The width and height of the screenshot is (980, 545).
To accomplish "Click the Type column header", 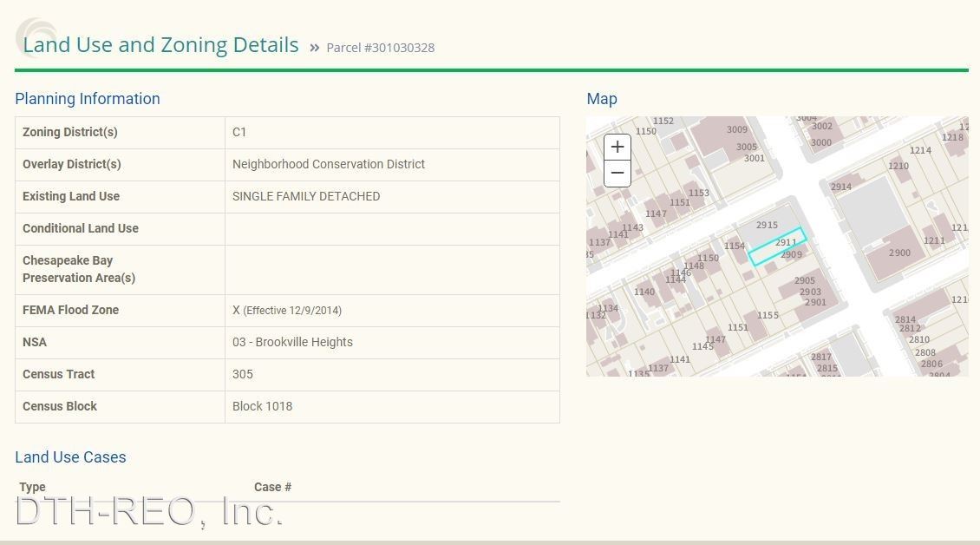I will pos(32,487).
